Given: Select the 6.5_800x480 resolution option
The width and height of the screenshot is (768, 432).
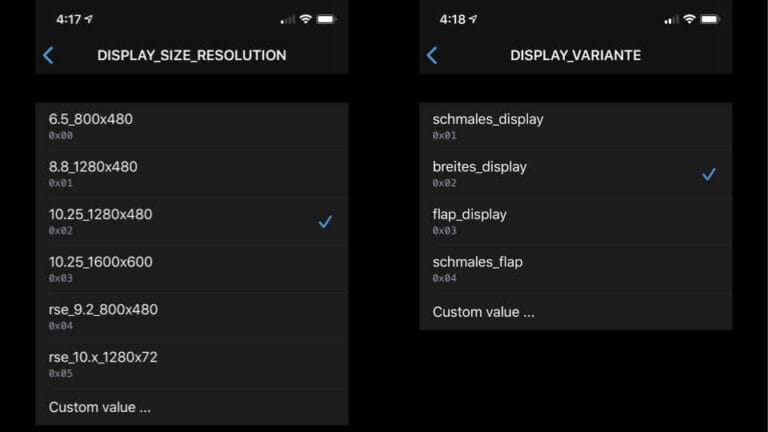Looking at the screenshot, I should [x=190, y=126].
